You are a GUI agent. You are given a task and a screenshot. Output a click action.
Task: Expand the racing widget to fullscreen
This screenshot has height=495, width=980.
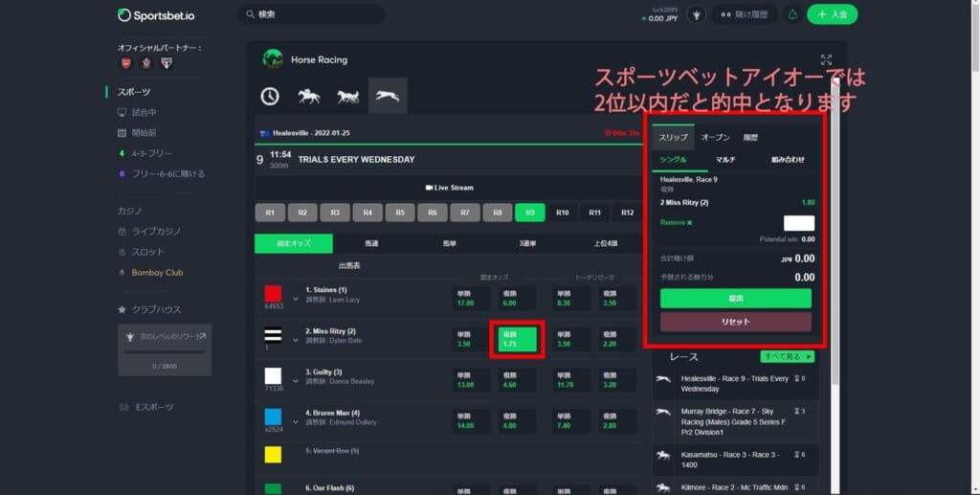pos(826,59)
